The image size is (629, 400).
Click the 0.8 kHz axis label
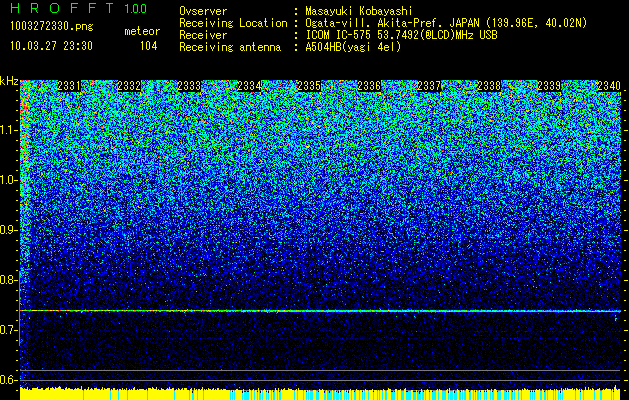pyautogui.click(x=9, y=280)
